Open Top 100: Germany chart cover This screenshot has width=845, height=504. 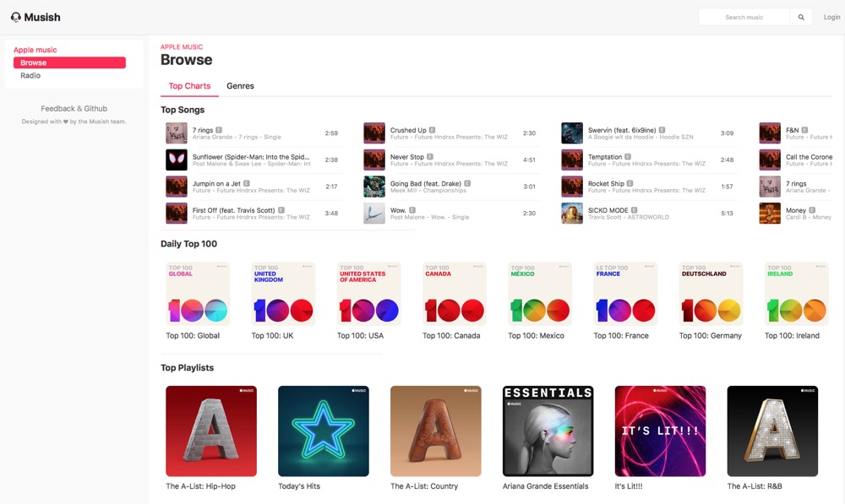pos(711,294)
